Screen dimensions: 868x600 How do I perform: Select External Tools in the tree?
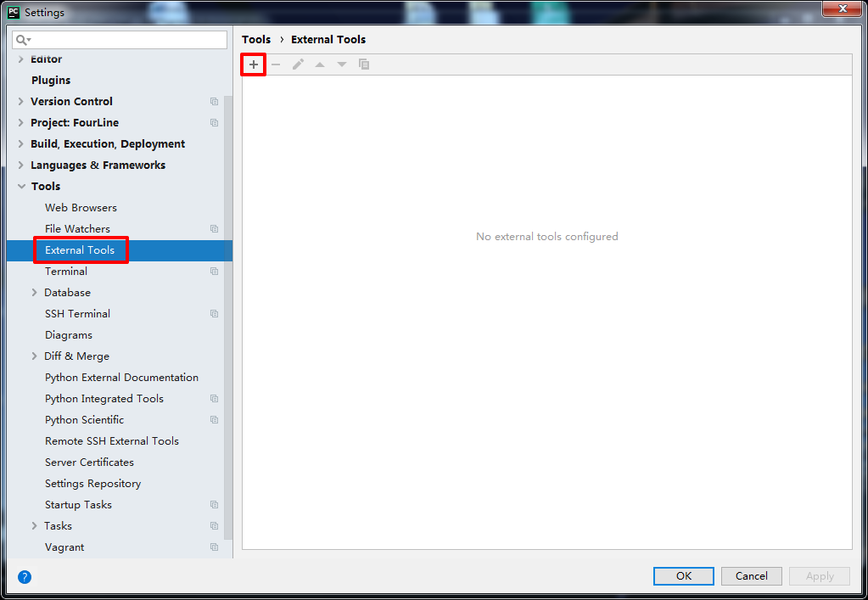tap(80, 250)
